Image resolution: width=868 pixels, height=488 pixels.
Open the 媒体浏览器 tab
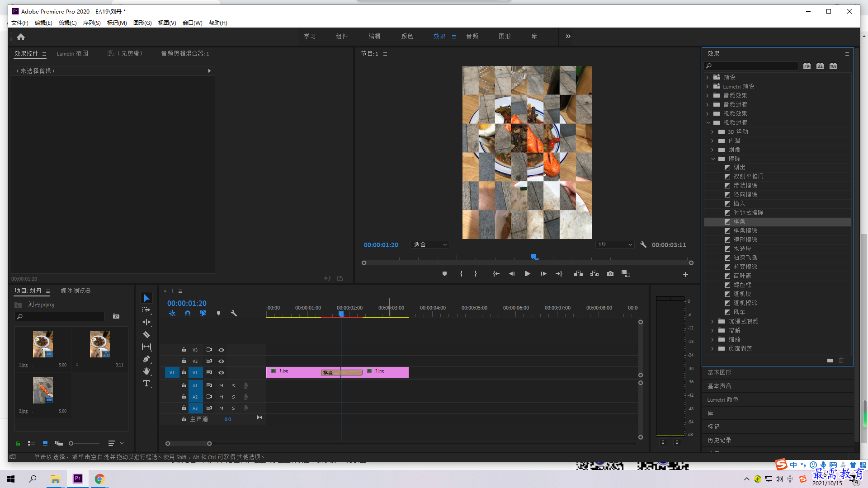click(x=75, y=291)
